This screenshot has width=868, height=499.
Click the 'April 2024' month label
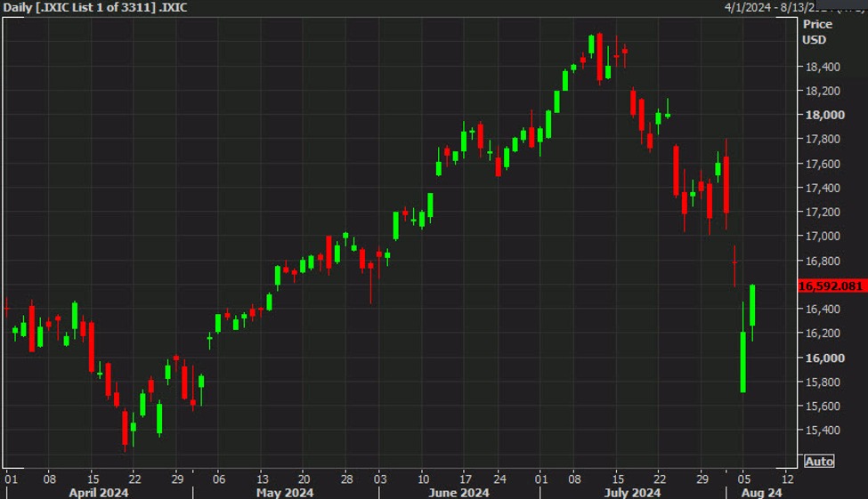click(x=99, y=493)
